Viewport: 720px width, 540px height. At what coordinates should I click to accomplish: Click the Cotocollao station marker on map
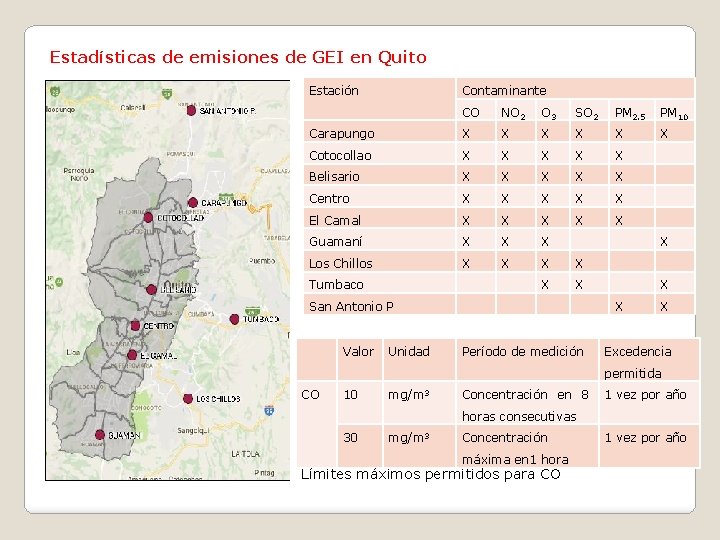(x=148, y=217)
